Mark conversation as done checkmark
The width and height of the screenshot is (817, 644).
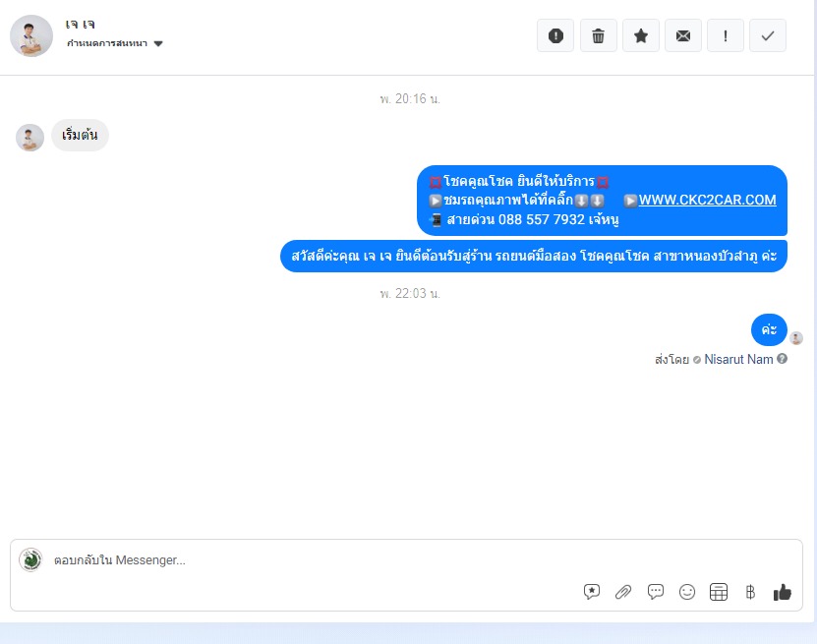(768, 36)
